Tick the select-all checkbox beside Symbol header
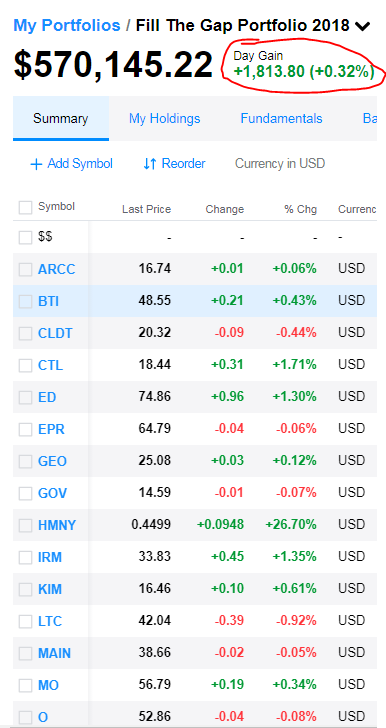The height and width of the screenshot is (728, 386). (25, 208)
